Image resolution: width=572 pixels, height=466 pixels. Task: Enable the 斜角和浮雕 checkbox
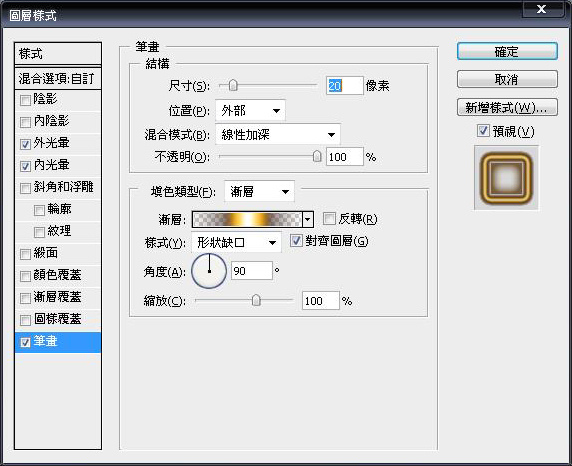point(25,188)
